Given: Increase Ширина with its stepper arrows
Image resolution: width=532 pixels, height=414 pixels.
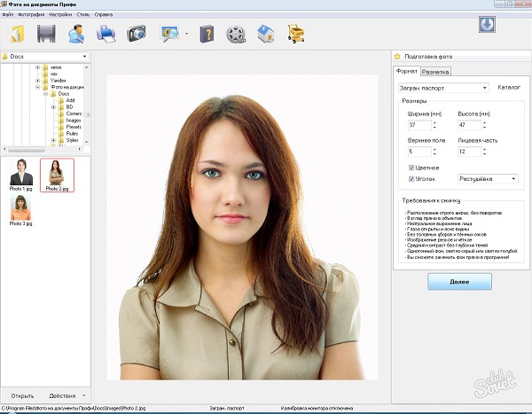Looking at the screenshot, I should (x=434, y=123).
